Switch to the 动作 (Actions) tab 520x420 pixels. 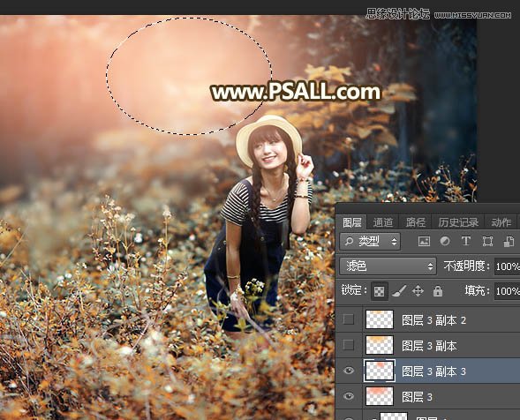pos(501,222)
